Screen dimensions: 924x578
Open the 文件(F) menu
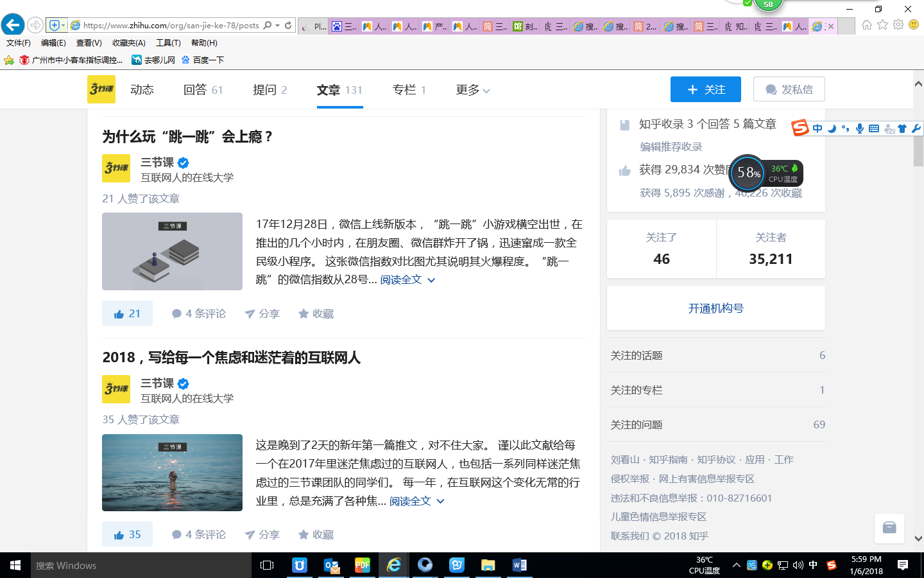click(19, 43)
